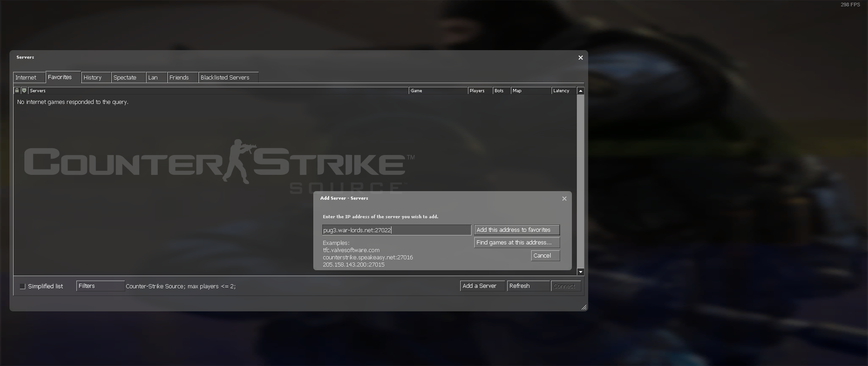Click the filter summary 'Counter-Strike Source; max players <= 2;'
This screenshot has height=366, width=868.
point(181,286)
